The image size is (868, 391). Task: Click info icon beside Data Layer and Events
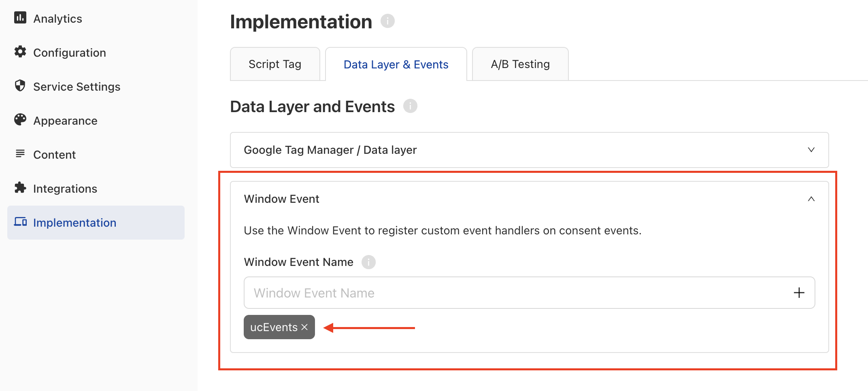[410, 106]
